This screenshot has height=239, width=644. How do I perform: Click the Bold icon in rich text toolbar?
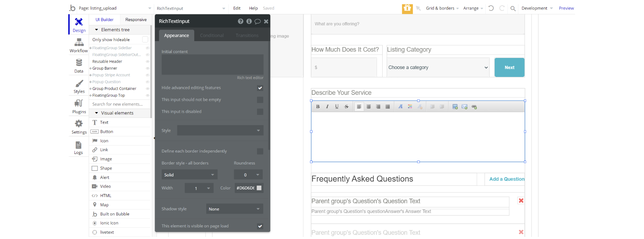[318, 107]
